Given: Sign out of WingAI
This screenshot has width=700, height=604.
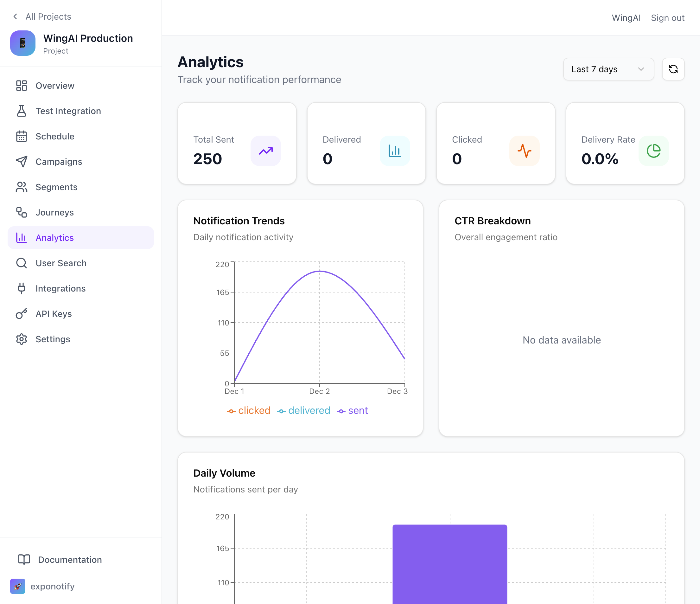Looking at the screenshot, I should coord(667,17).
